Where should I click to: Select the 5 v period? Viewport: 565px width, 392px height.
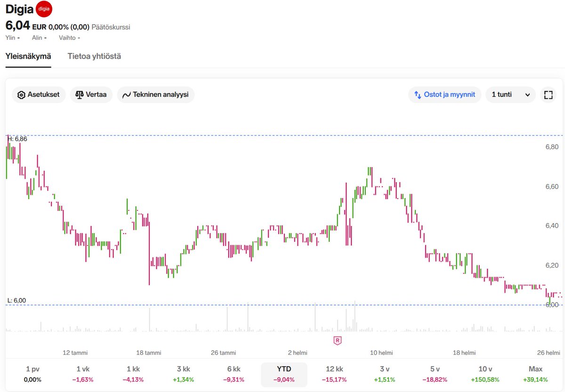click(436, 374)
